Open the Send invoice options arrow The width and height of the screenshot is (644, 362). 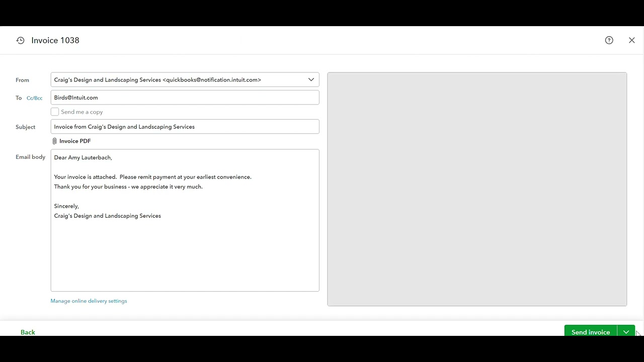[x=626, y=332]
